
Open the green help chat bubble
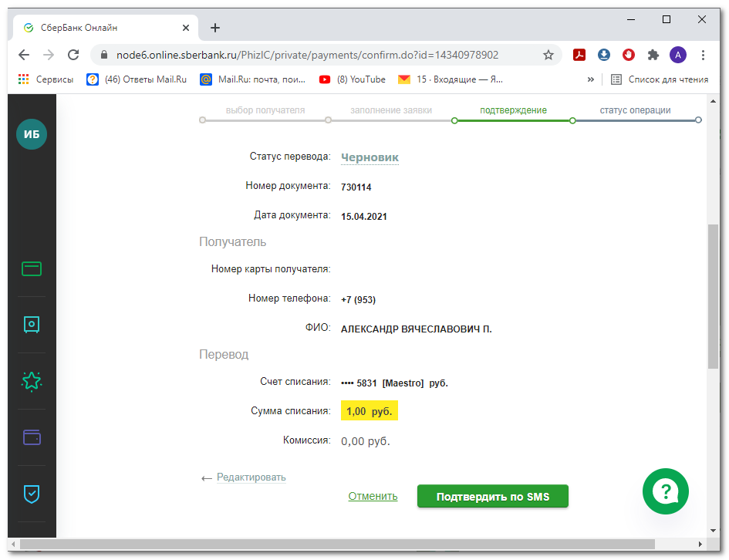(x=665, y=491)
